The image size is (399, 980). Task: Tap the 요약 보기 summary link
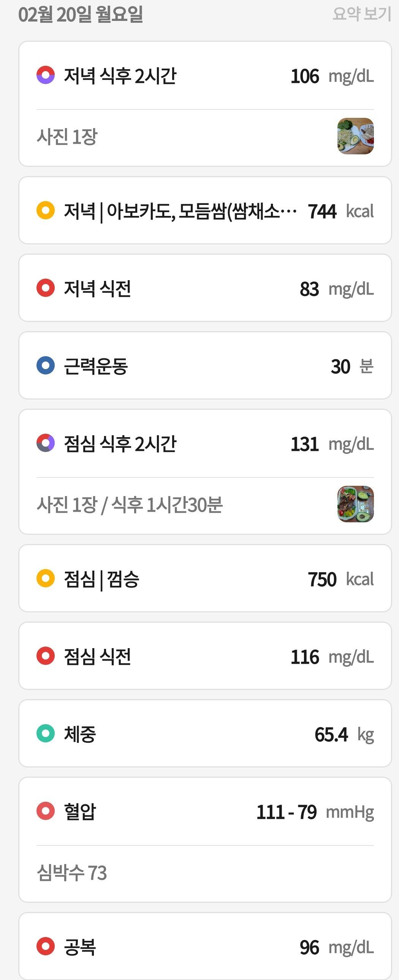pos(361,14)
